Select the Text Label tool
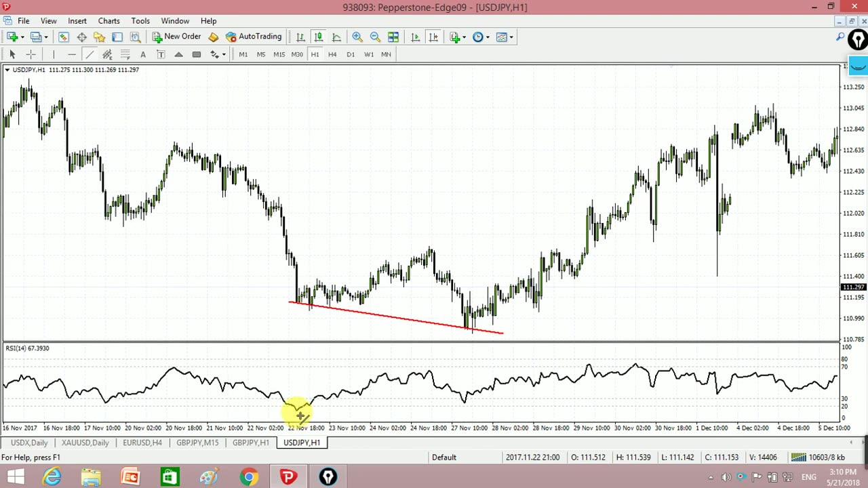This screenshot has width=868, height=488. point(161,54)
